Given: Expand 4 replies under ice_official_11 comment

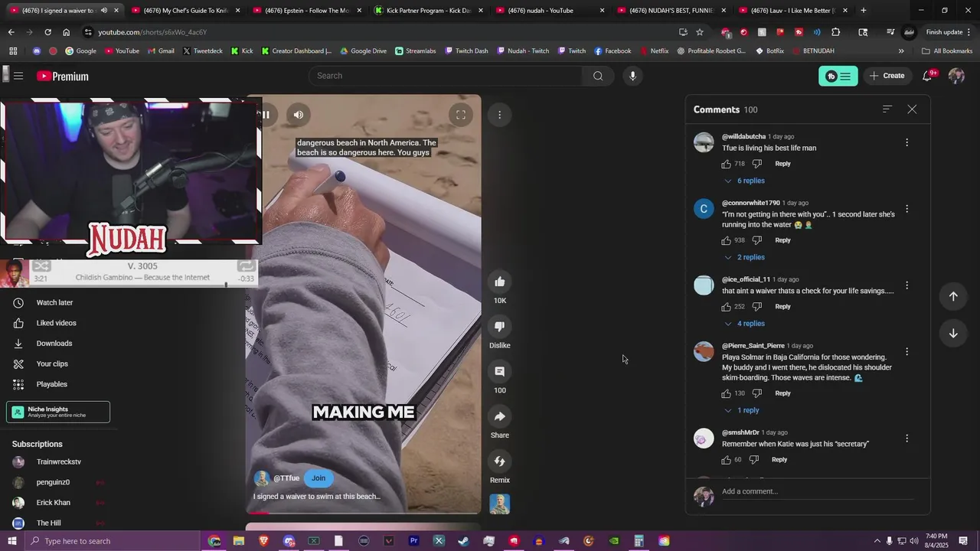Looking at the screenshot, I should [x=744, y=324].
